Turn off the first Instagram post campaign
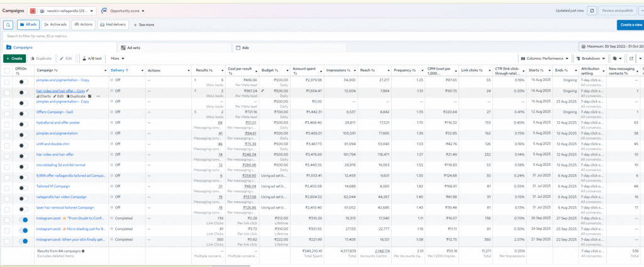 point(23,220)
